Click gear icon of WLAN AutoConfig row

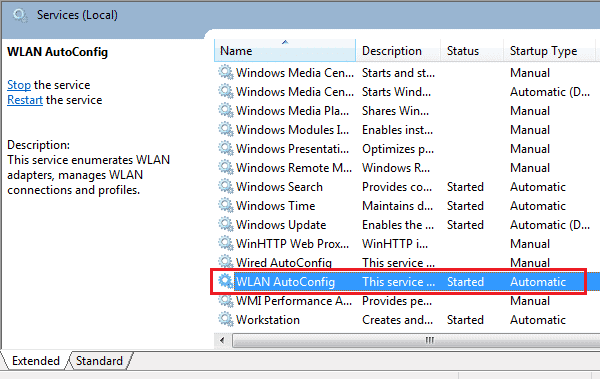tap(226, 281)
